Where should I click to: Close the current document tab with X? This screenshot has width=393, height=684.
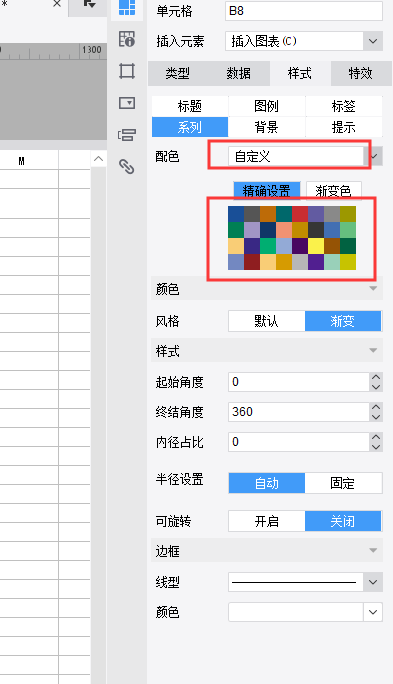57,4
